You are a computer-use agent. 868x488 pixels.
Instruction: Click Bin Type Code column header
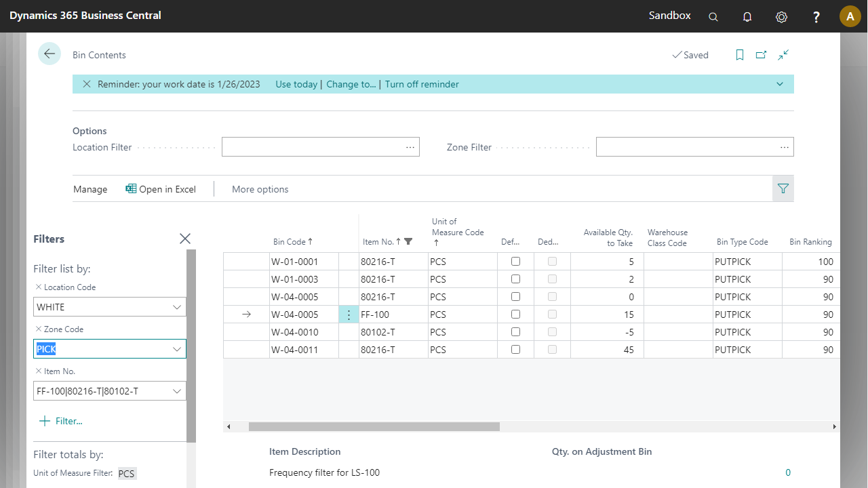click(x=742, y=242)
